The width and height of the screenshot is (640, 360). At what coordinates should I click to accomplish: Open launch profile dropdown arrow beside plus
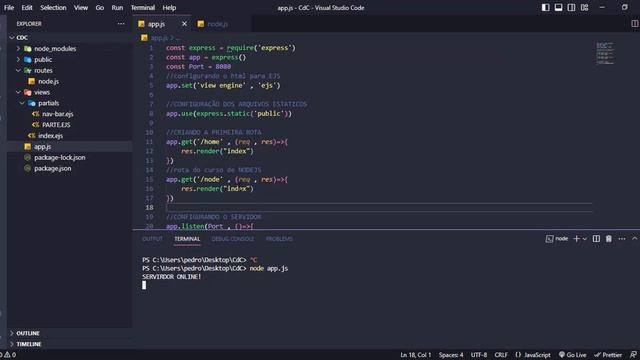pyautogui.click(x=584, y=239)
